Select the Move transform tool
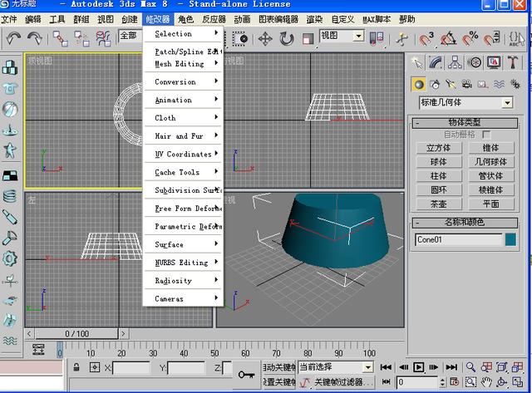 (265, 38)
